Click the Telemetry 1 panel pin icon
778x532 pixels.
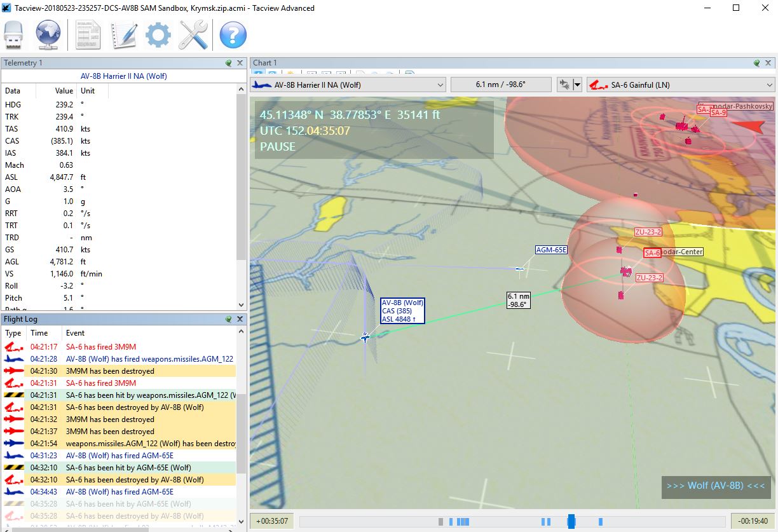coord(229,63)
